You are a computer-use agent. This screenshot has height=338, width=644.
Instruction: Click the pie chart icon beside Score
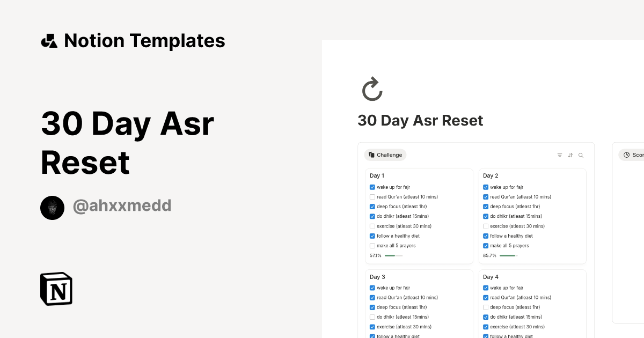[628, 155]
